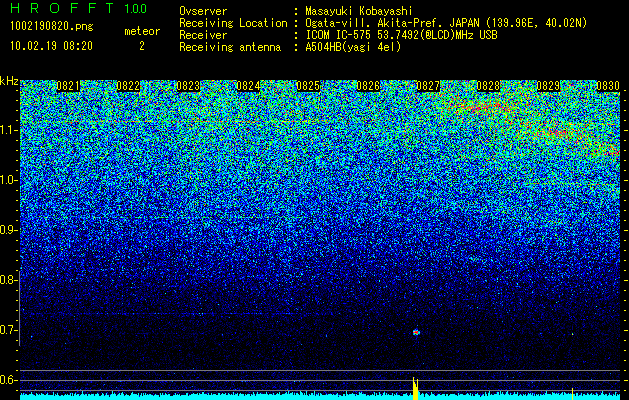Image resolution: width=629 pixels, height=400 pixels.
Task: Click the 1.1 frequency axis label
Action: pyautogui.click(x=8, y=130)
